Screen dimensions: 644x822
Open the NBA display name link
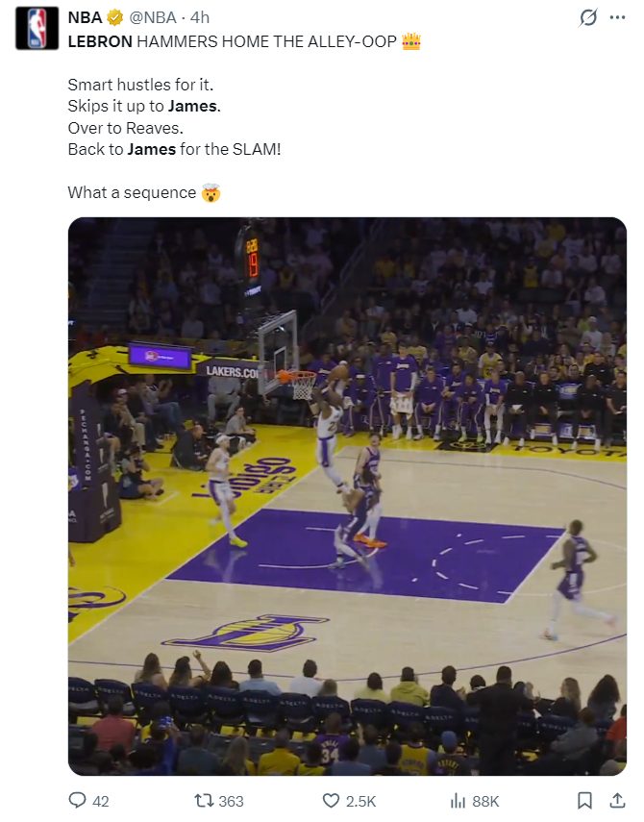(x=85, y=17)
